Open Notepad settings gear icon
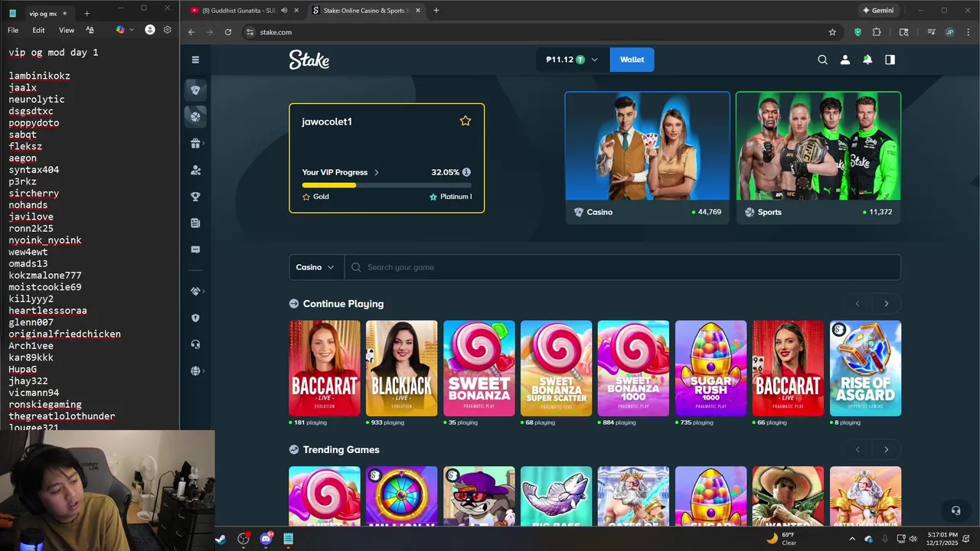 pyautogui.click(x=168, y=30)
